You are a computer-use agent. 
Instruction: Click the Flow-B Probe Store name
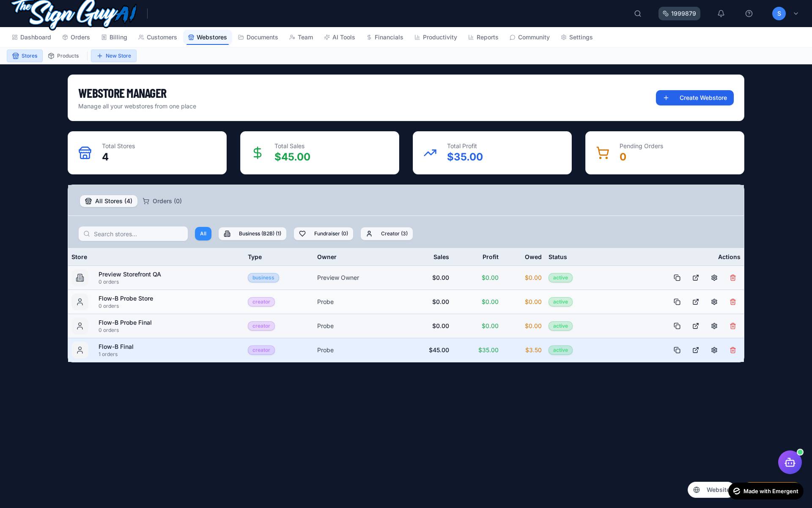126,298
